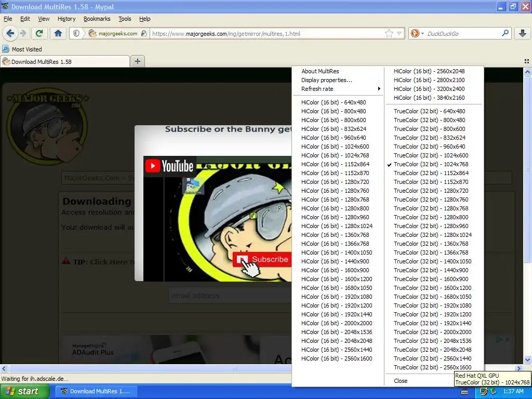Click the vertical scrollbar up arrow

(x=528, y=72)
